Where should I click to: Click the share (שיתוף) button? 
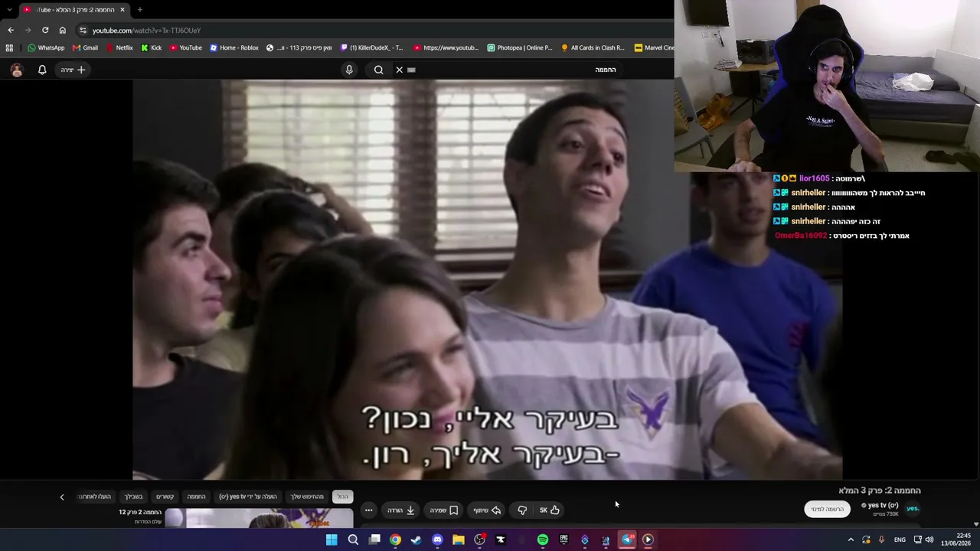(x=487, y=510)
